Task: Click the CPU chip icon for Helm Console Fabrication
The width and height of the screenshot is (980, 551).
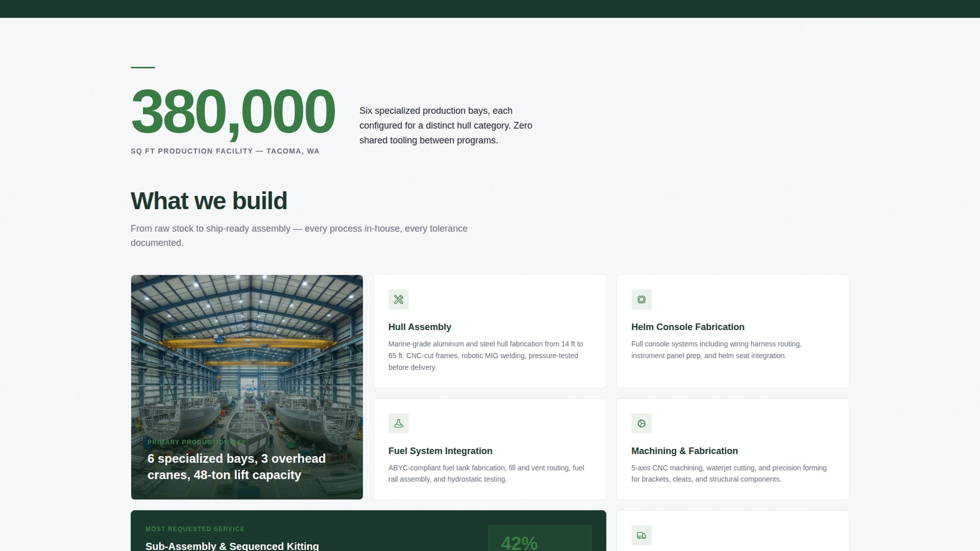Action: (641, 299)
